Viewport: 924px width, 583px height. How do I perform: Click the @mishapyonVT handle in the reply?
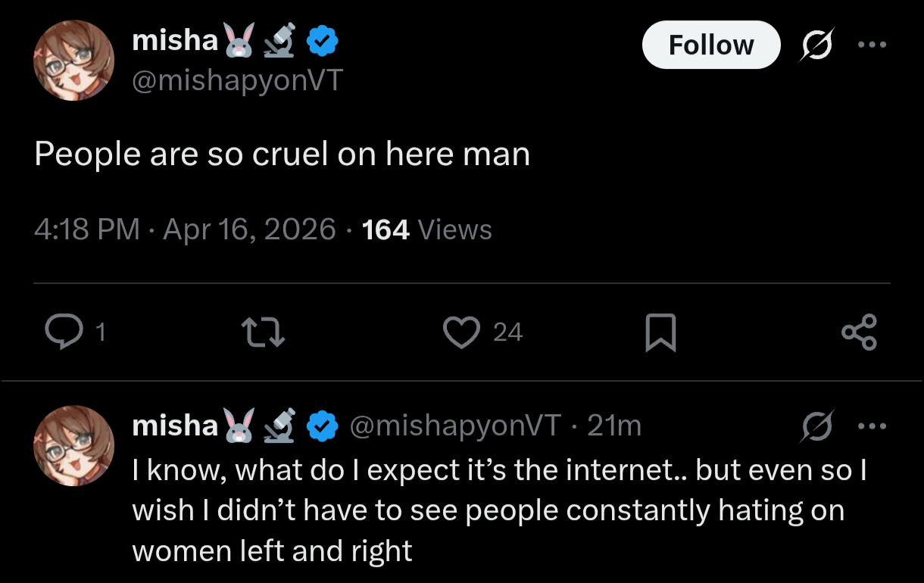tap(454, 426)
